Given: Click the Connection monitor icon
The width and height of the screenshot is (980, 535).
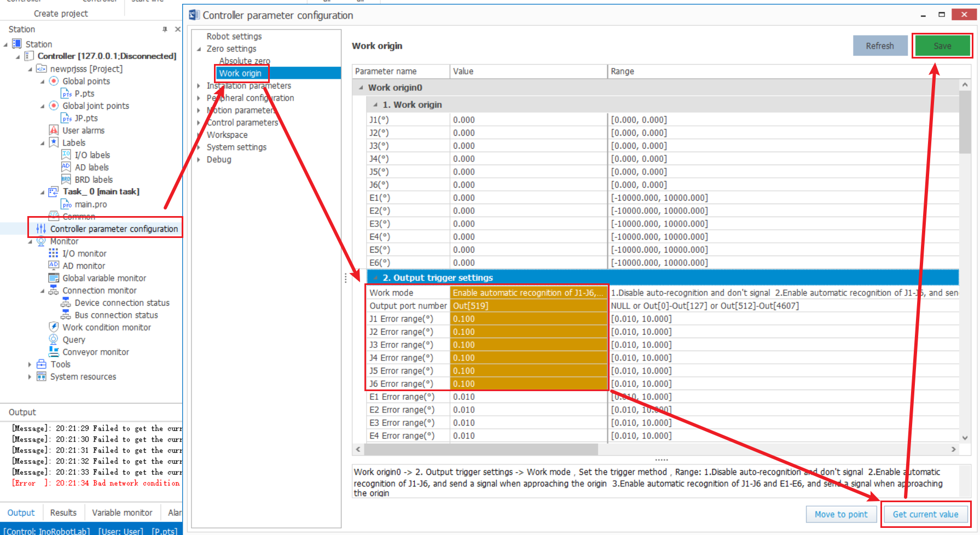Looking at the screenshot, I should coord(54,290).
